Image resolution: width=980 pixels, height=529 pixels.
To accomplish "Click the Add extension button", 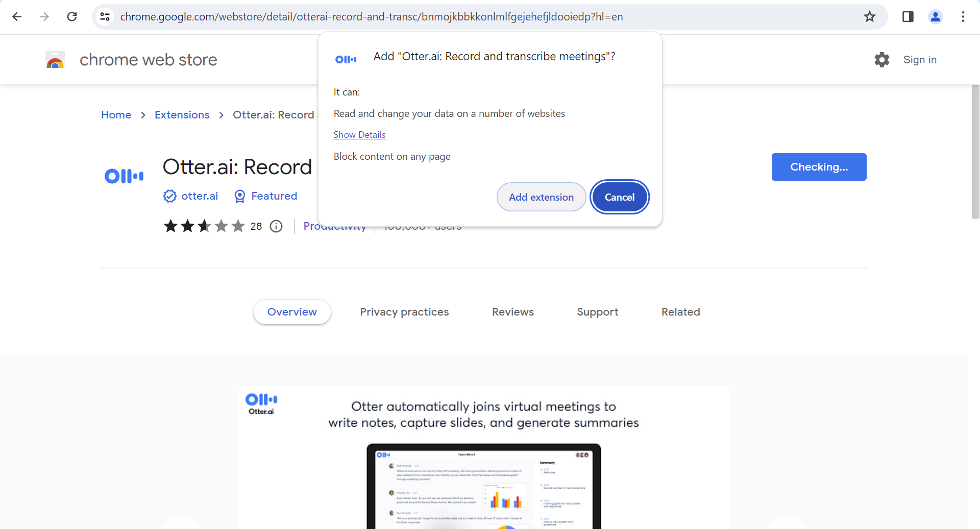I will click(x=541, y=197).
